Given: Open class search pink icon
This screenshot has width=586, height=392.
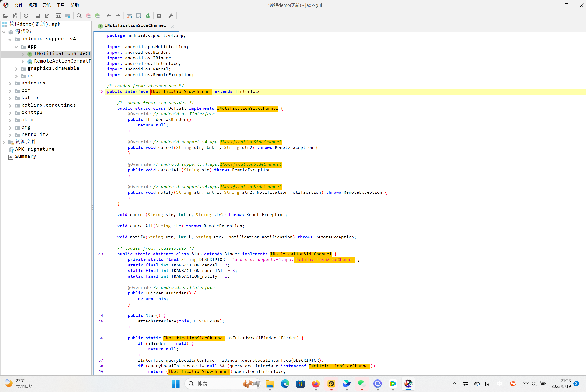Looking at the screenshot, I should [x=88, y=16].
